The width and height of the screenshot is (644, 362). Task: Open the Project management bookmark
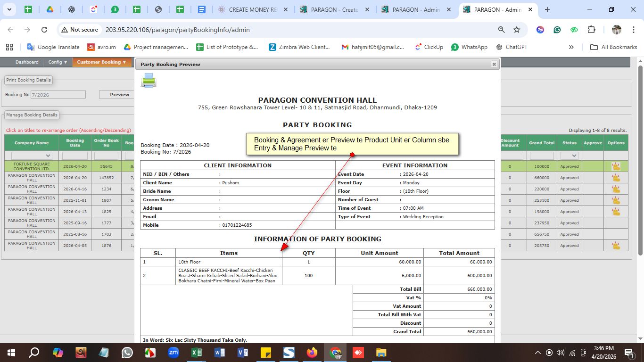pyautogui.click(x=156, y=47)
